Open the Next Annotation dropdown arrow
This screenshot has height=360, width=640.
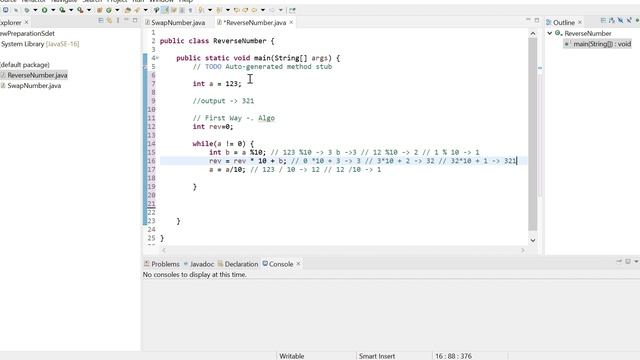point(210,10)
